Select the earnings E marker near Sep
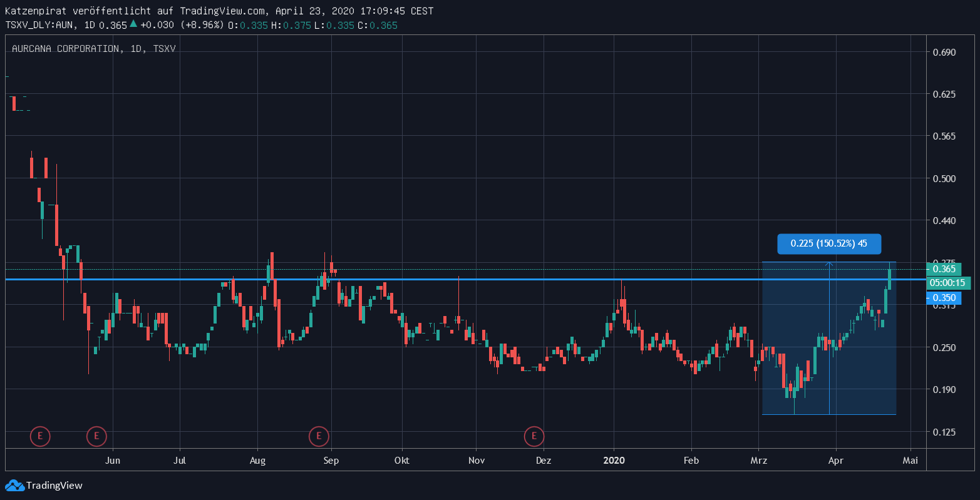Viewport: 980px width, 500px height. pos(319,435)
